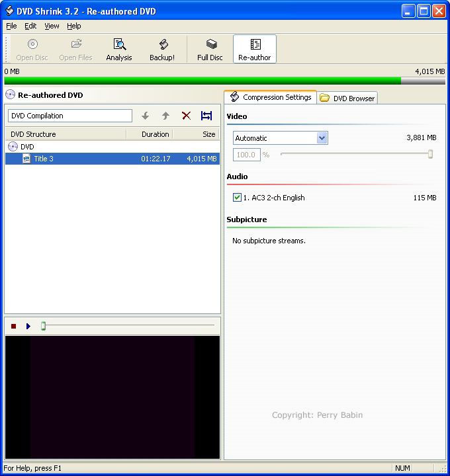Click the No subpicture streams text

tap(269, 241)
